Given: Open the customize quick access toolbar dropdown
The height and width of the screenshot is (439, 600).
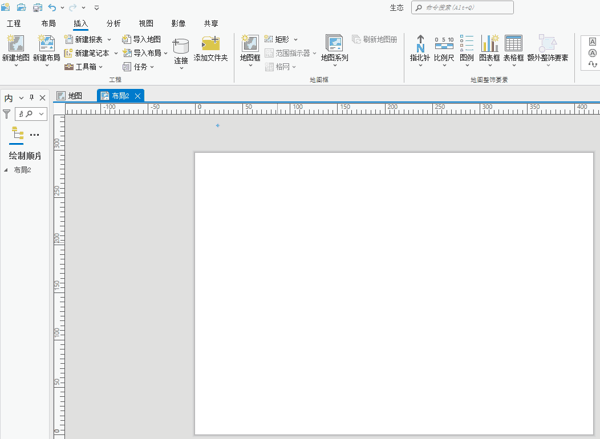Looking at the screenshot, I should click(96, 8).
